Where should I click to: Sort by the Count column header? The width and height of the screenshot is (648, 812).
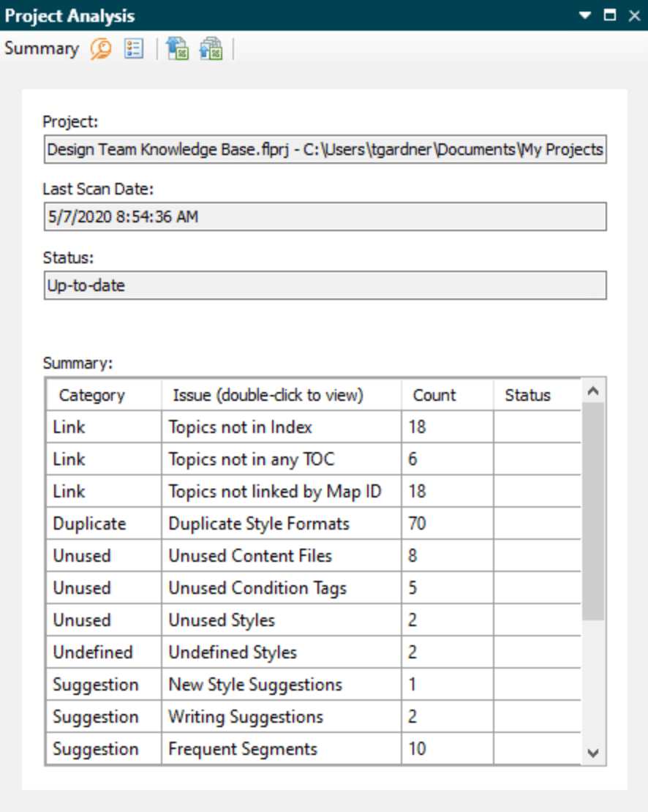(x=434, y=395)
